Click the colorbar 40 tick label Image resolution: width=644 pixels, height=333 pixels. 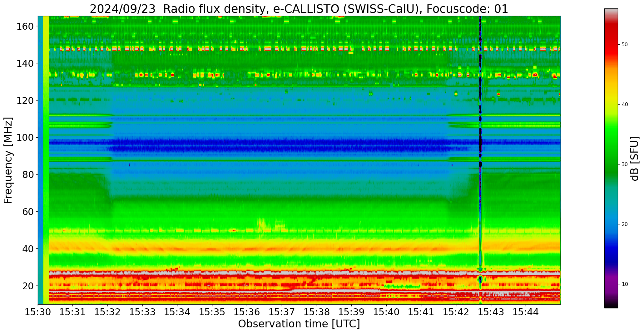pos(625,104)
